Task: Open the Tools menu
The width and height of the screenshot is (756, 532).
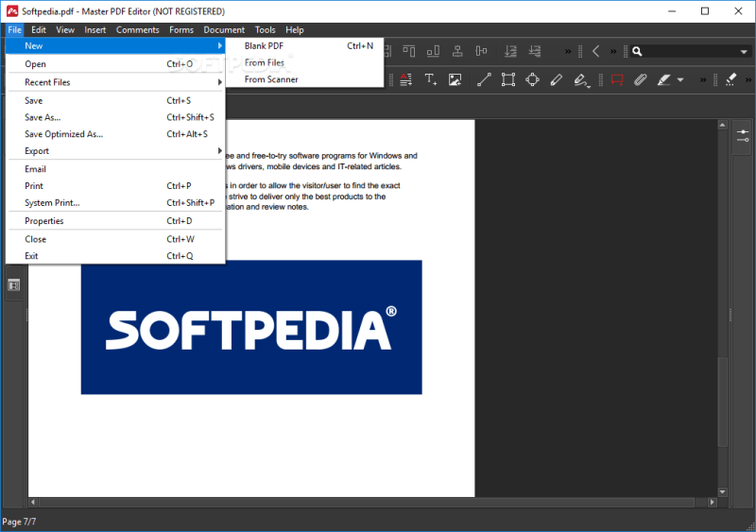Action: point(266,30)
